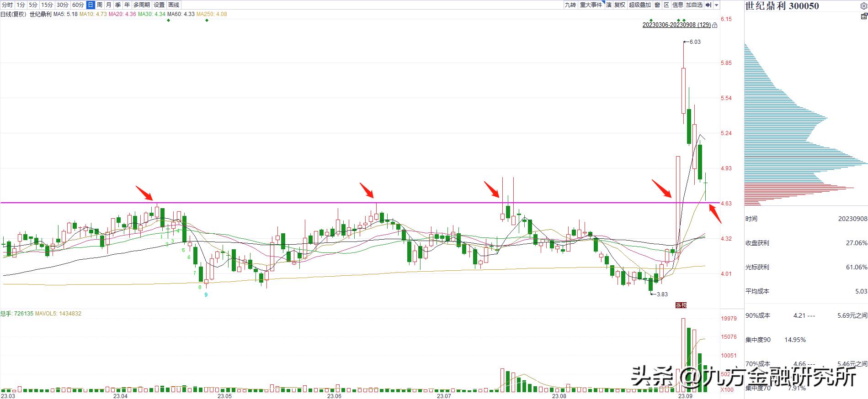Toggle 超级叠加 overlay

click(639, 5)
